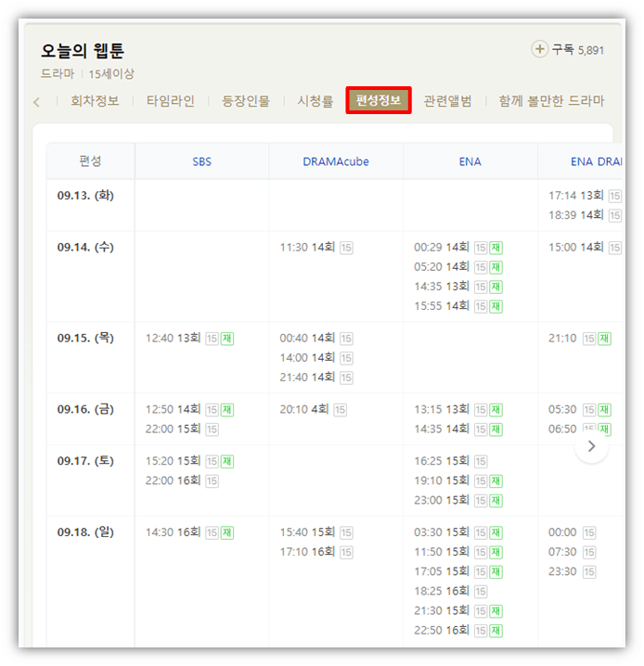Screen dimensions: 644x666
Task: Open the ENA channel header link
Action: tap(470, 161)
